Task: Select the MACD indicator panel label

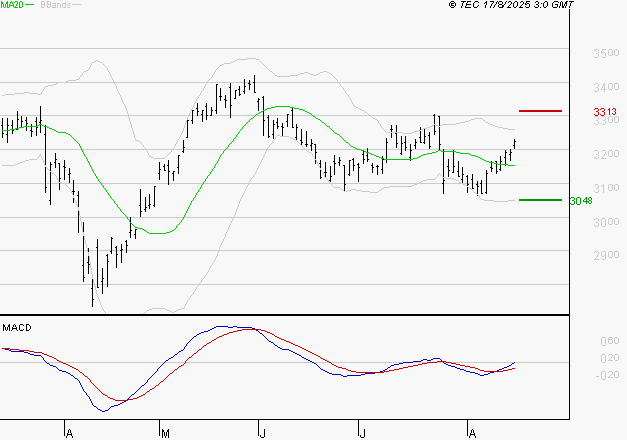Action: 17,328
